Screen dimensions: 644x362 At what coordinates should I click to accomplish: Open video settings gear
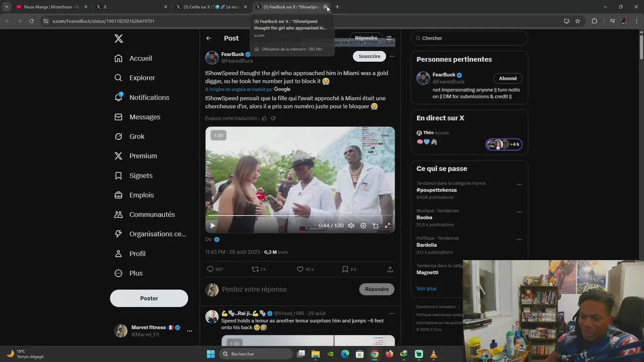pos(363,226)
